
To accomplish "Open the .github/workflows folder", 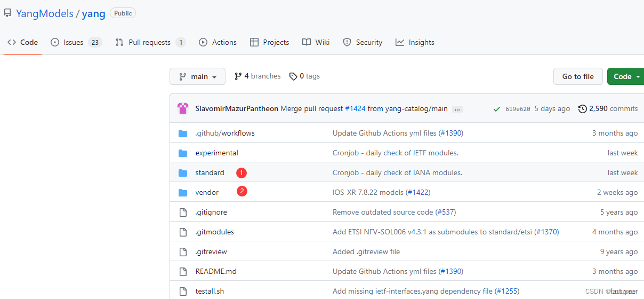I will coord(225,133).
